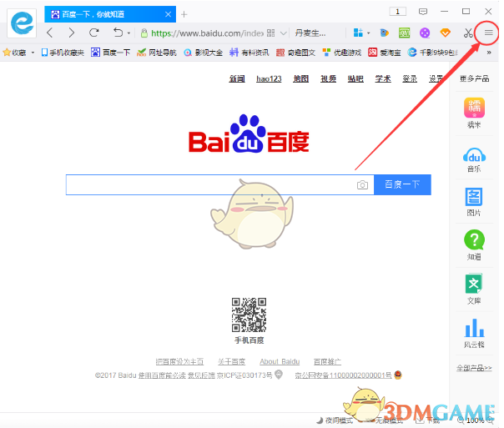Open the blue extensions grid icon
Screen dimensions: 504x428
click(x=358, y=33)
